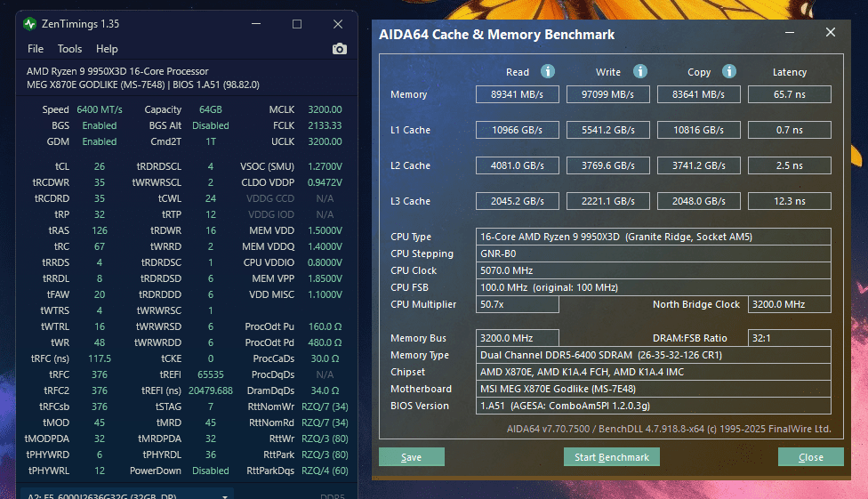
Task: Select the Memory Latency value 65.7 ns
Action: click(790, 94)
